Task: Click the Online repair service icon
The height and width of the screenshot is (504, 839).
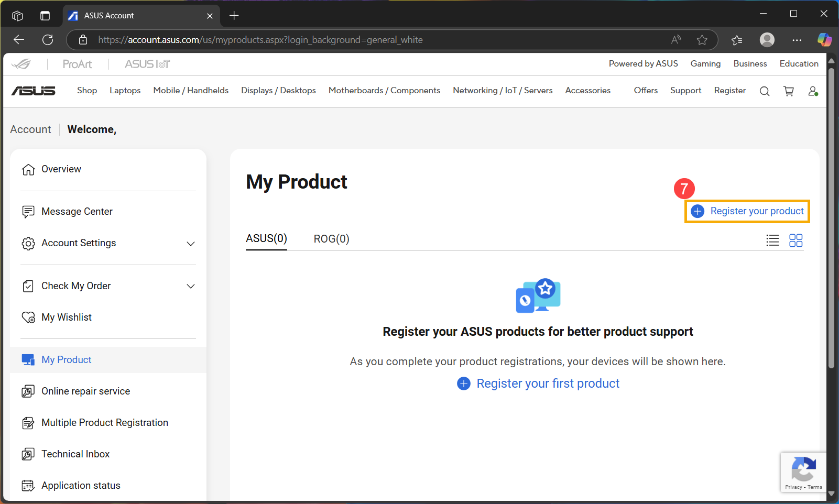Action: pos(28,391)
